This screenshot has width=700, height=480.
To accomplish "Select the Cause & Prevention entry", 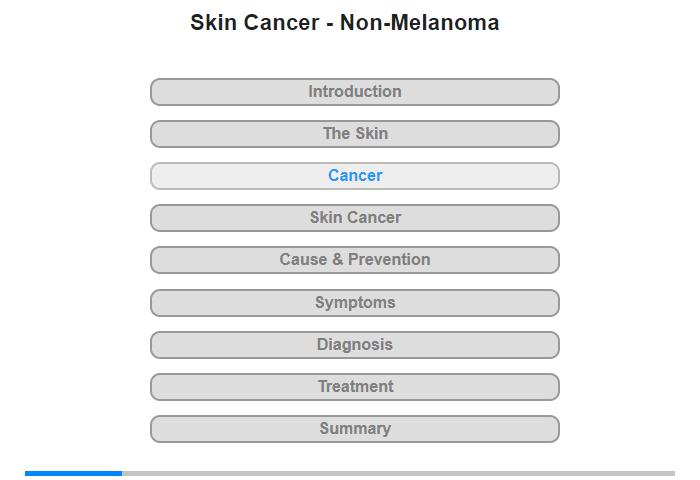I will pyautogui.click(x=355, y=260).
